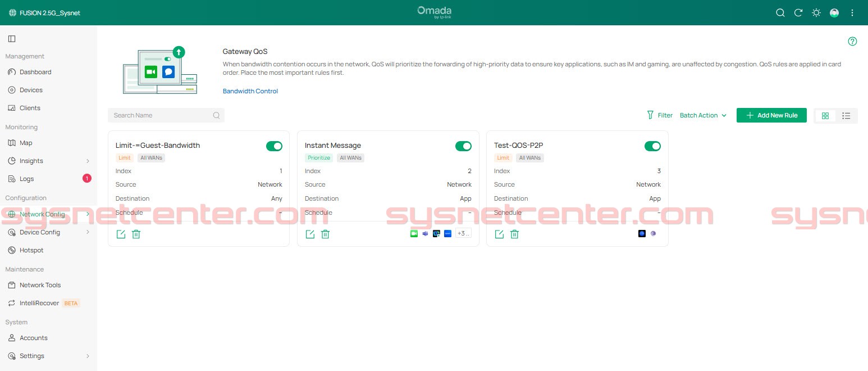Toggle light/dark theme sun icon

point(816,13)
